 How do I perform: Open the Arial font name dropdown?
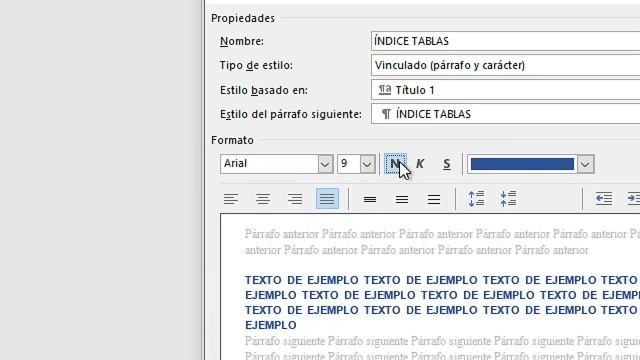(x=325, y=164)
